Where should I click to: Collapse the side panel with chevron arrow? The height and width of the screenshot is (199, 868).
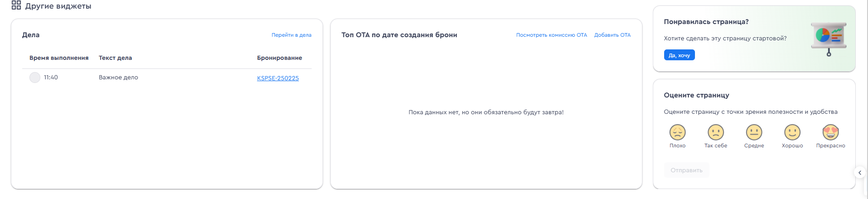click(860, 173)
